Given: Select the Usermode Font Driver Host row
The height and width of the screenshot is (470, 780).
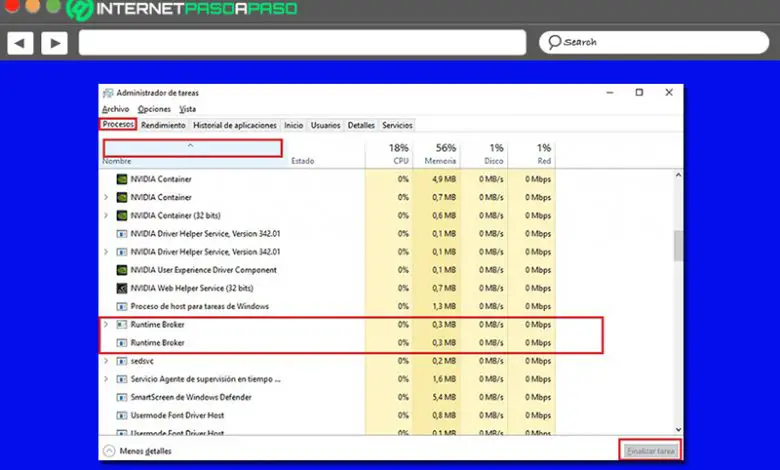Looking at the screenshot, I should (x=328, y=415).
